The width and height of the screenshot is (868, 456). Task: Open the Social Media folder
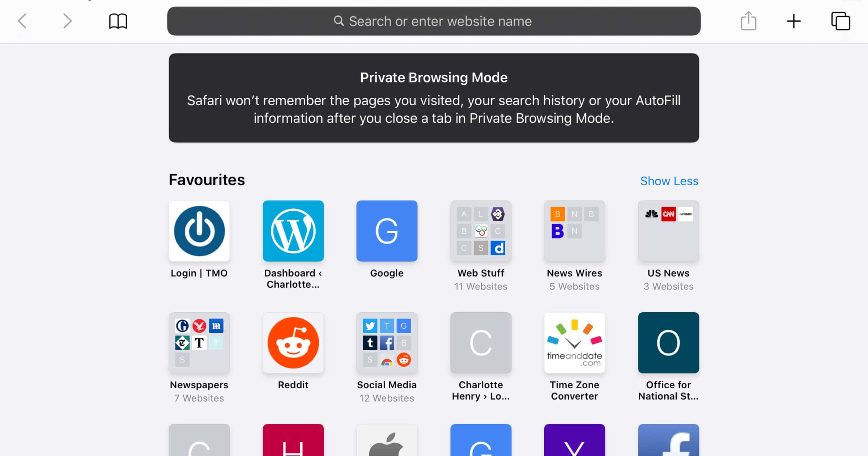click(387, 342)
